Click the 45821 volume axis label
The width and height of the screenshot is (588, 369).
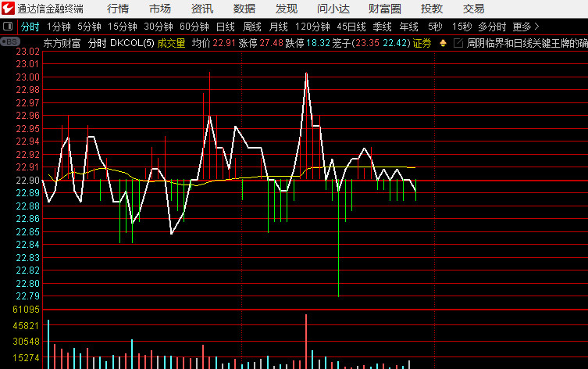pos(26,325)
